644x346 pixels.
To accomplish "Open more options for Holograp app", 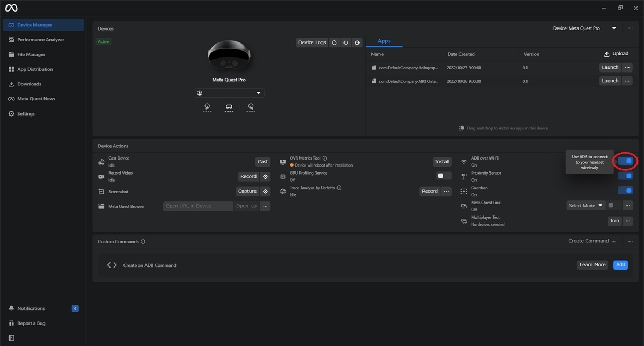I will pyautogui.click(x=627, y=67).
